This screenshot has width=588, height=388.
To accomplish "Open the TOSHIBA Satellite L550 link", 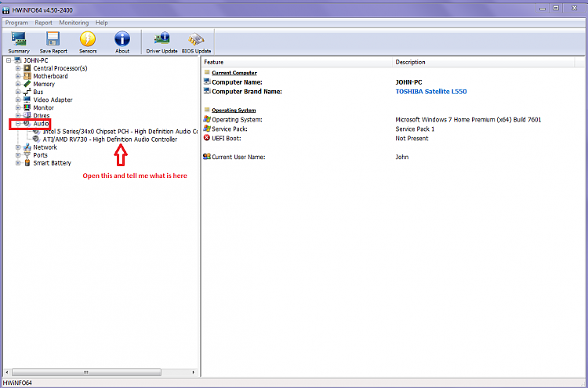I will (431, 92).
